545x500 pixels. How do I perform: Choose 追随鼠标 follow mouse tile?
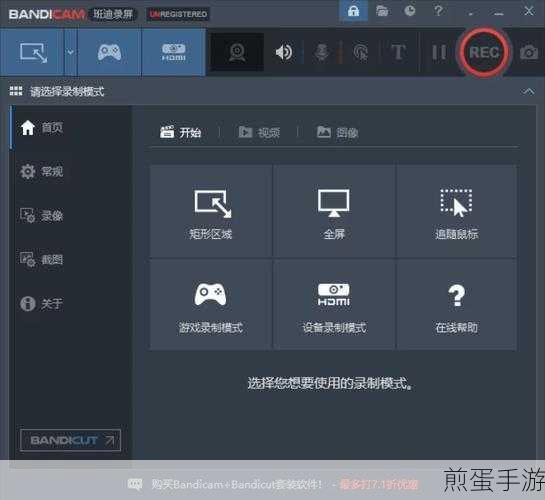(x=456, y=211)
